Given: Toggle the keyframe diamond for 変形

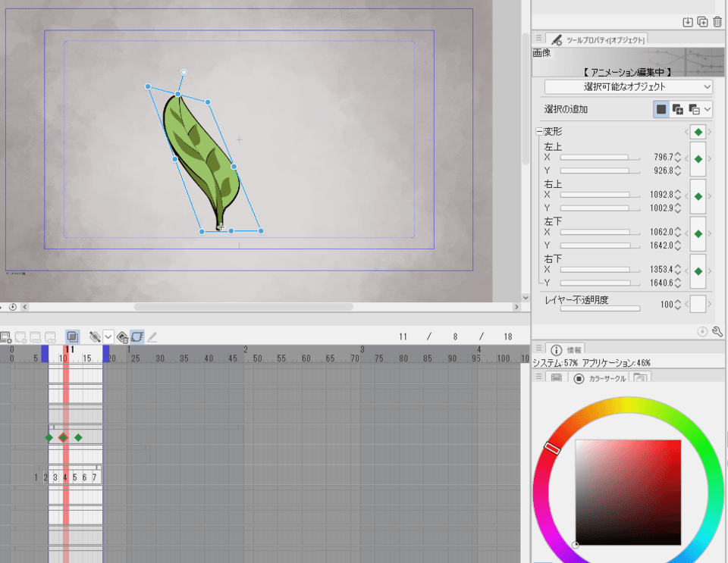Looking at the screenshot, I should tap(698, 132).
